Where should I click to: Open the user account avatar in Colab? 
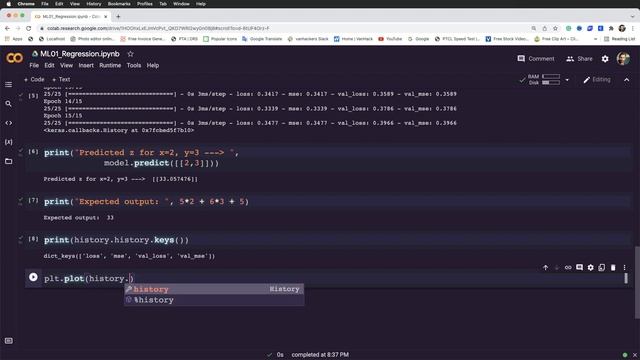tap(623, 59)
